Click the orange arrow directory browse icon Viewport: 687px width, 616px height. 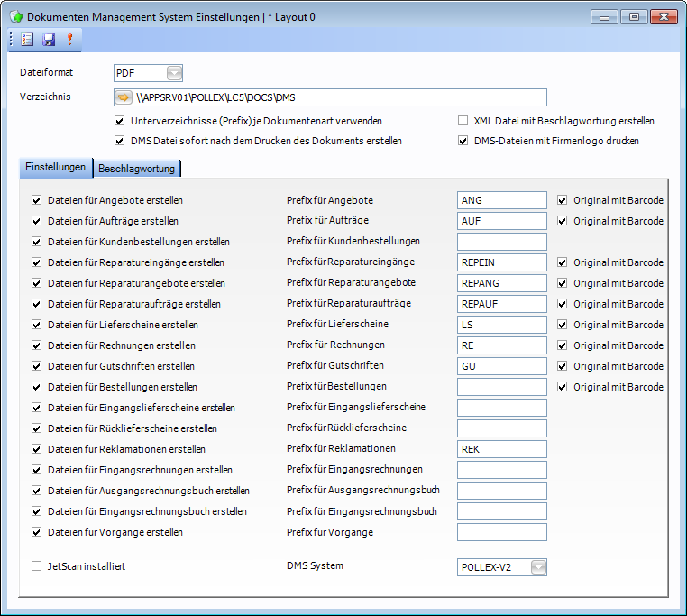(x=124, y=97)
